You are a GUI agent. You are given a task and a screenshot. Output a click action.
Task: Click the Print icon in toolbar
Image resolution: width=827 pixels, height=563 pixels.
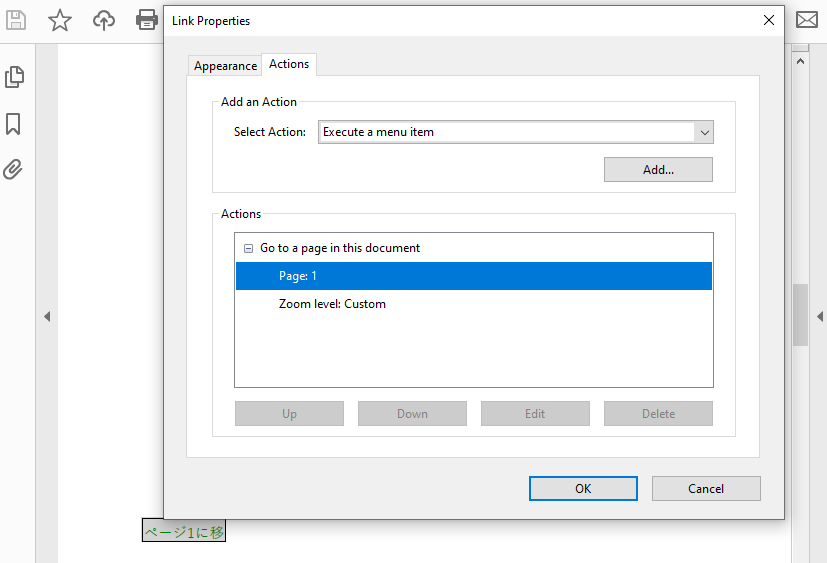147,20
